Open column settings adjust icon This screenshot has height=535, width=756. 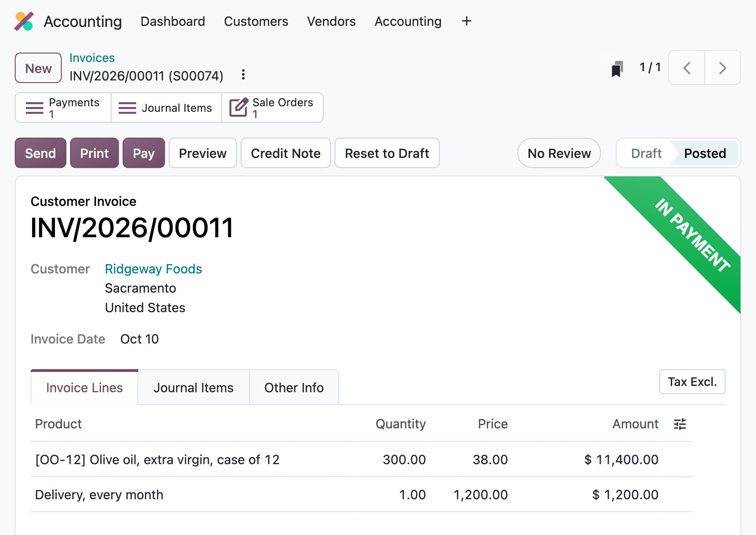[x=680, y=424]
